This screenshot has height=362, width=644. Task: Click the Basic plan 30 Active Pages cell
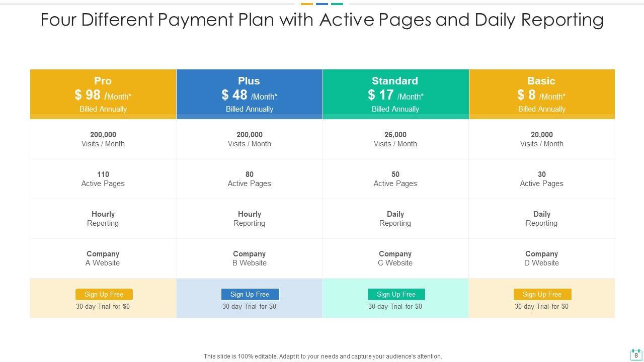click(x=541, y=179)
